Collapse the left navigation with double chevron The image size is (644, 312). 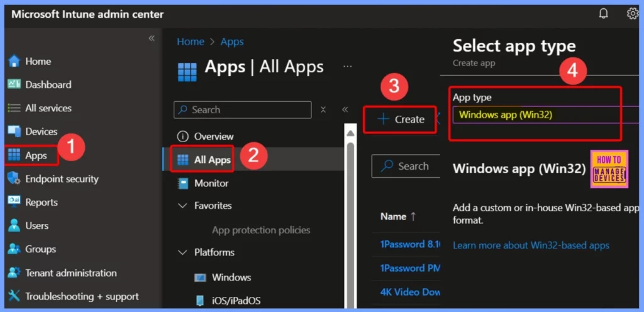click(152, 38)
